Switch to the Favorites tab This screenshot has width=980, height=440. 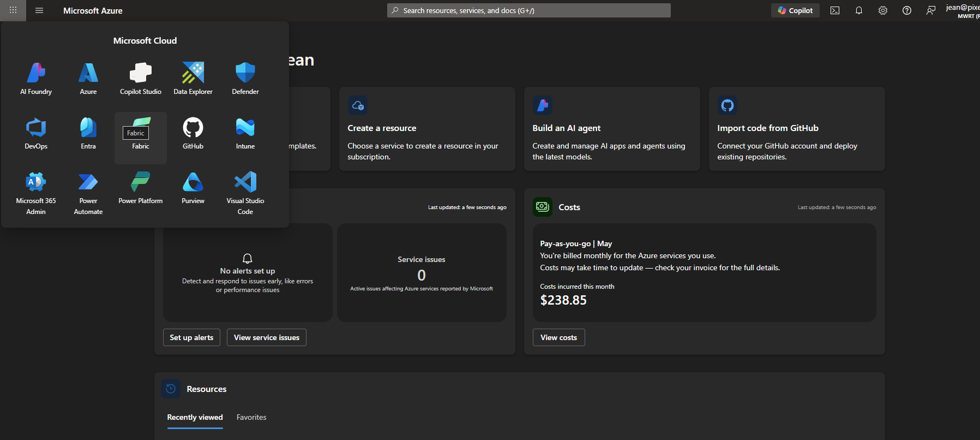coord(251,418)
